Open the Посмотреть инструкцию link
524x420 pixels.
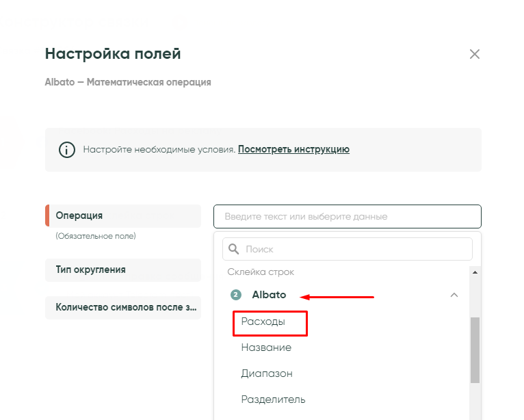tap(293, 149)
